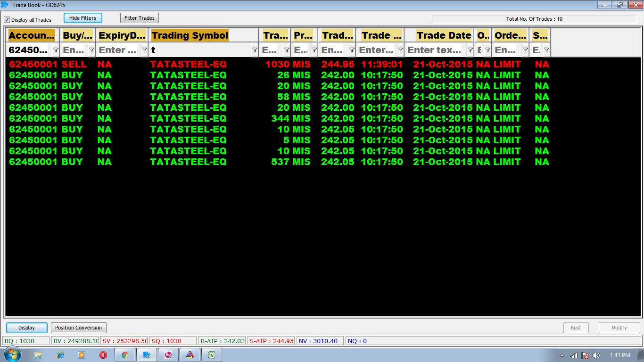
Task: Focus the Trade Date filter text field
Action: point(436,50)
